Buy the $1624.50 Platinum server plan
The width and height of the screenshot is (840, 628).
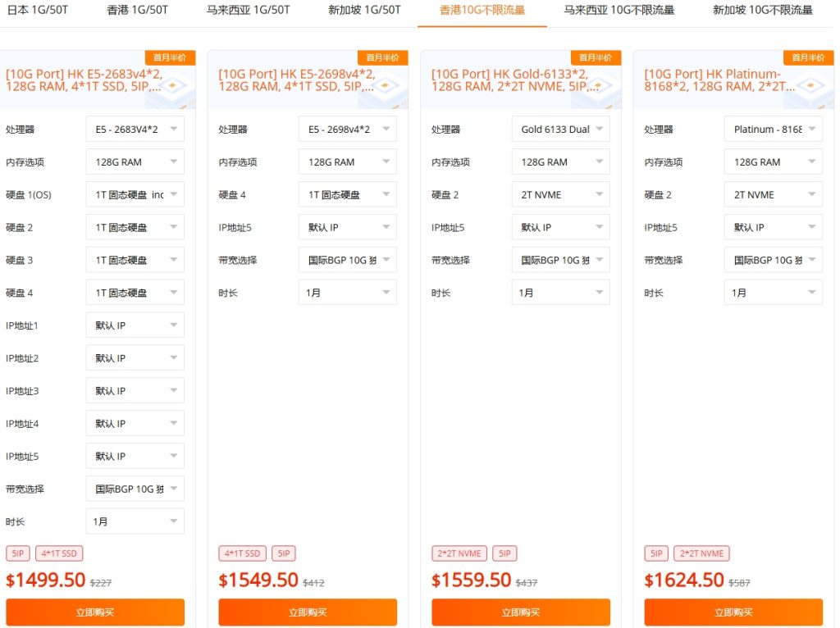733,612
